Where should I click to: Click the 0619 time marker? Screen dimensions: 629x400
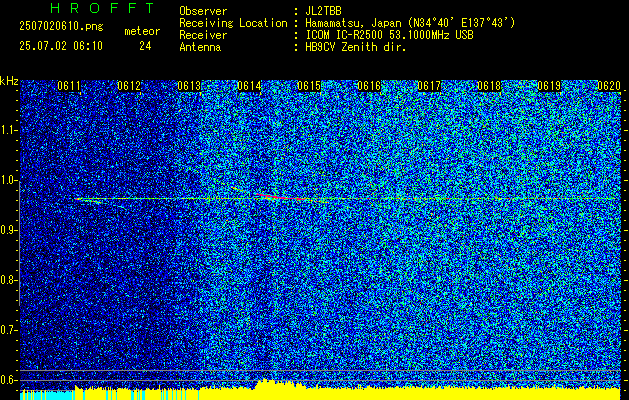tap(549, 86)
